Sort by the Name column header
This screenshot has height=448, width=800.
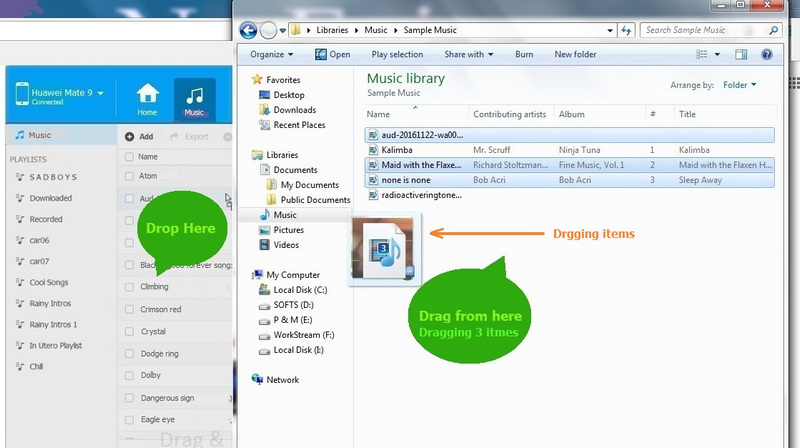tap(378, 114)
